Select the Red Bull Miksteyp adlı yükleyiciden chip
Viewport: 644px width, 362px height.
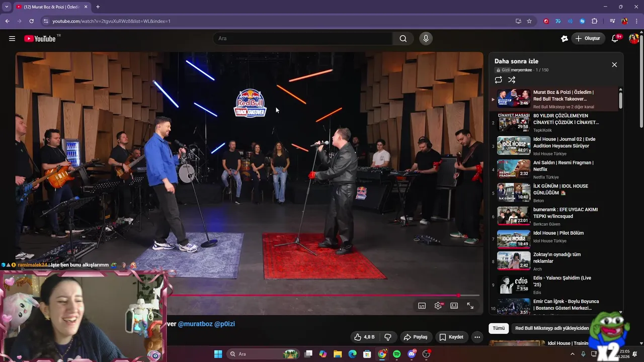pyautogui.click(x=552, y=328)
